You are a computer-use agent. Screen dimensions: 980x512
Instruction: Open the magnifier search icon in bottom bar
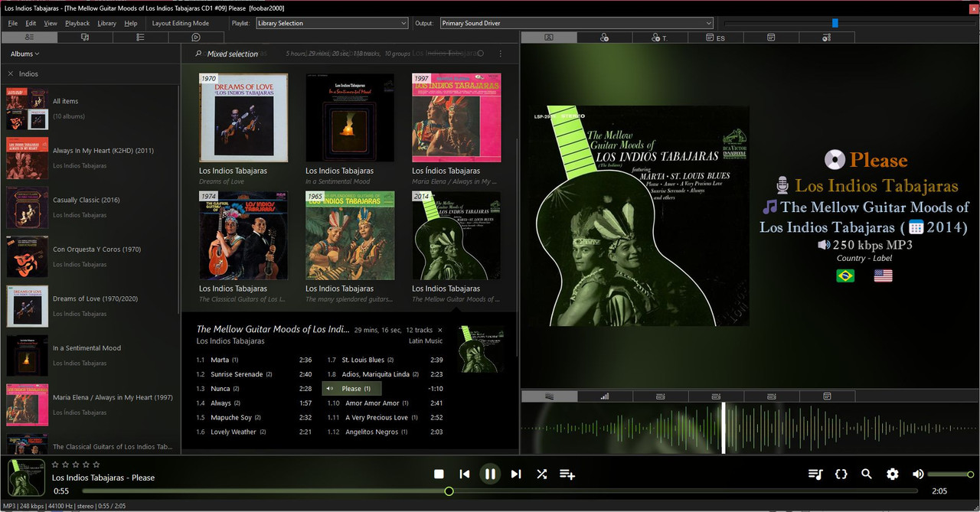pyautogui.click(x=867, y=474)
